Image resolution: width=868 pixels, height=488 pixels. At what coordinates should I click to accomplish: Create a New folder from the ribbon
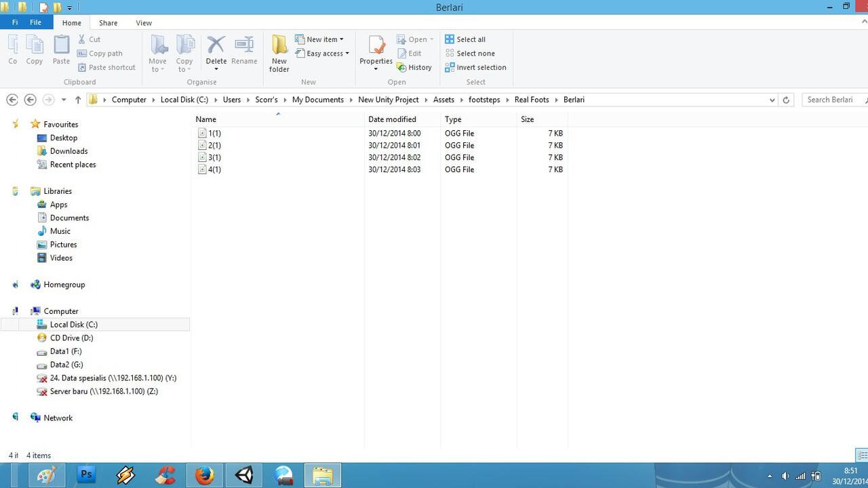(x=279, y=53)
